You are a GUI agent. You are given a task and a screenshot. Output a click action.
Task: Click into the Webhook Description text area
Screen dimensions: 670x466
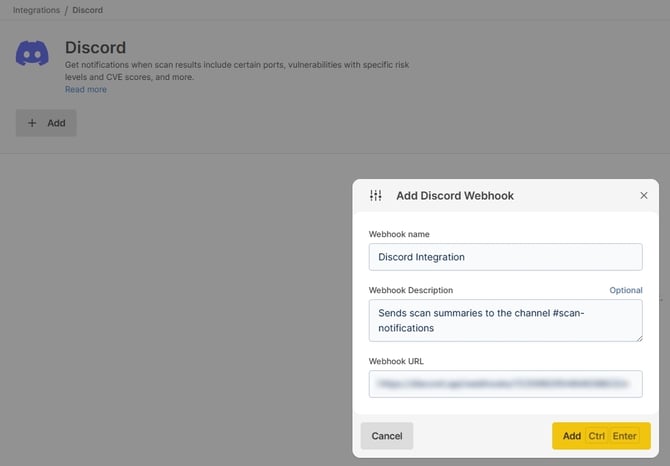point(505,320)
